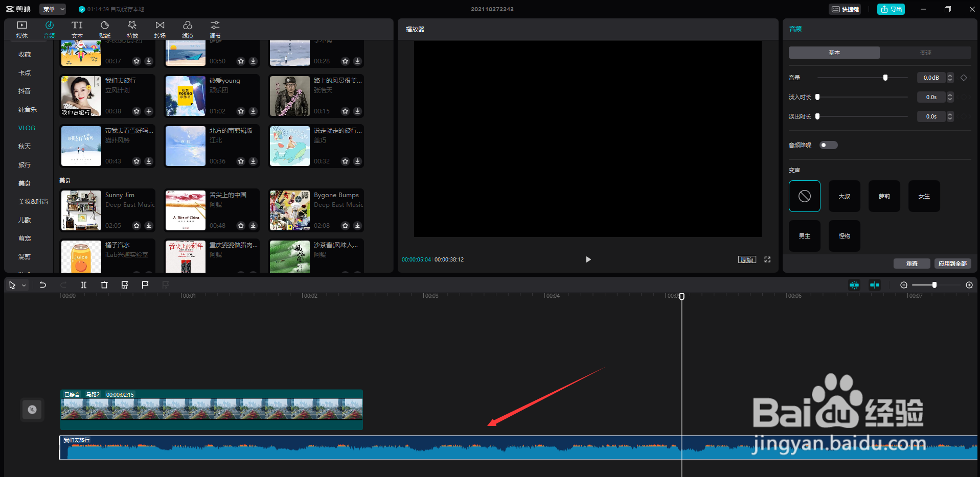This screenshot has width=980, height=477.
Task: Open the 快捷键 shortcuts button
Action: pyautogui.click(x=845, y=9)
